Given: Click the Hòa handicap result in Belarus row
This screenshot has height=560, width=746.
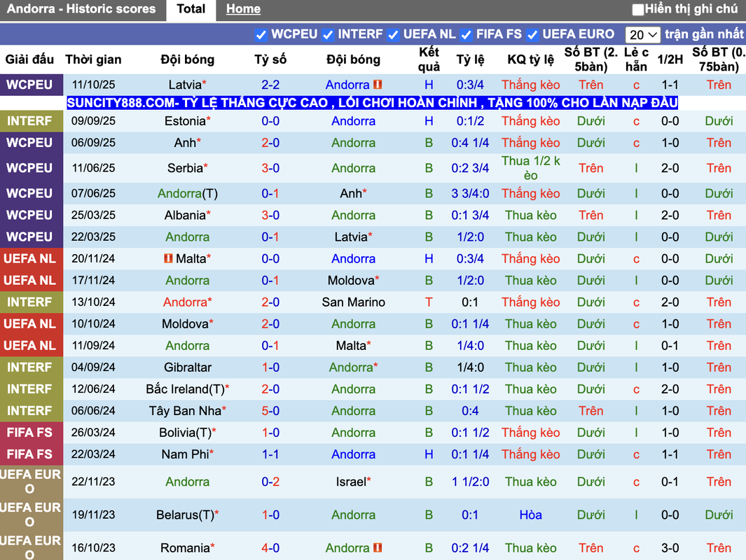Looking at the screenshot, I should pyautogui.click(x=530, y=514).
